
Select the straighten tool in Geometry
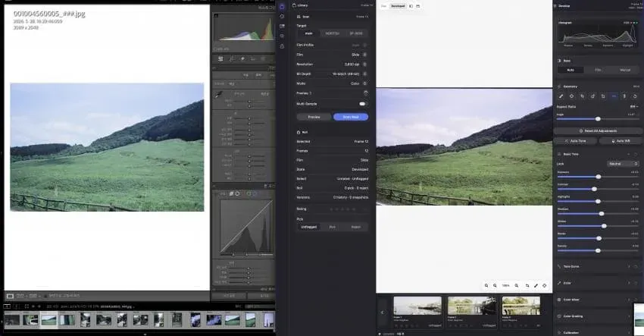tap(561, 96)
